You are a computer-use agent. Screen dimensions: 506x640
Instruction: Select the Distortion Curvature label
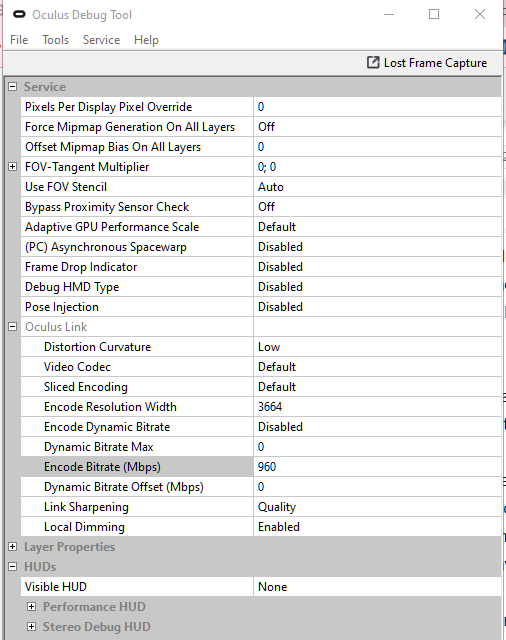(x=98, y=347)
